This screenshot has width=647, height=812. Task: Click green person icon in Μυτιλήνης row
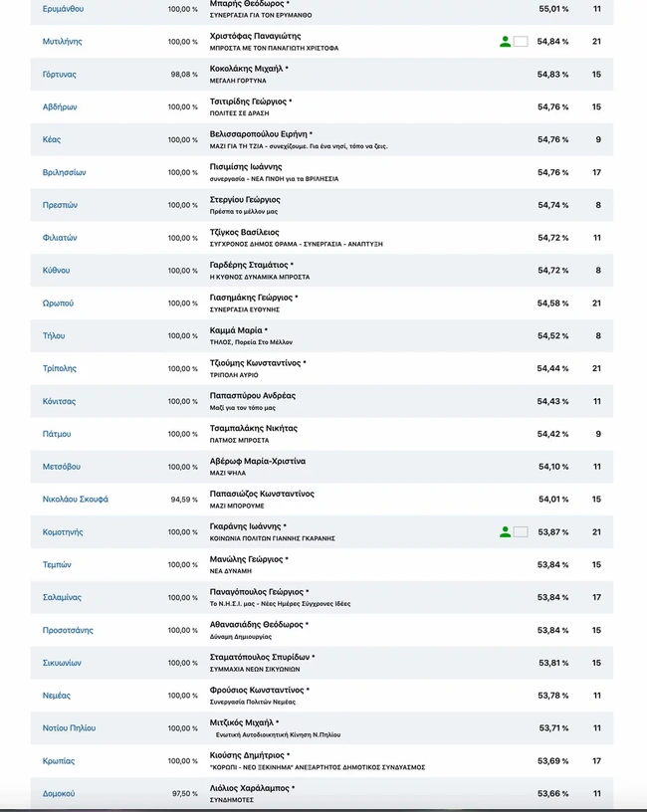505,42
